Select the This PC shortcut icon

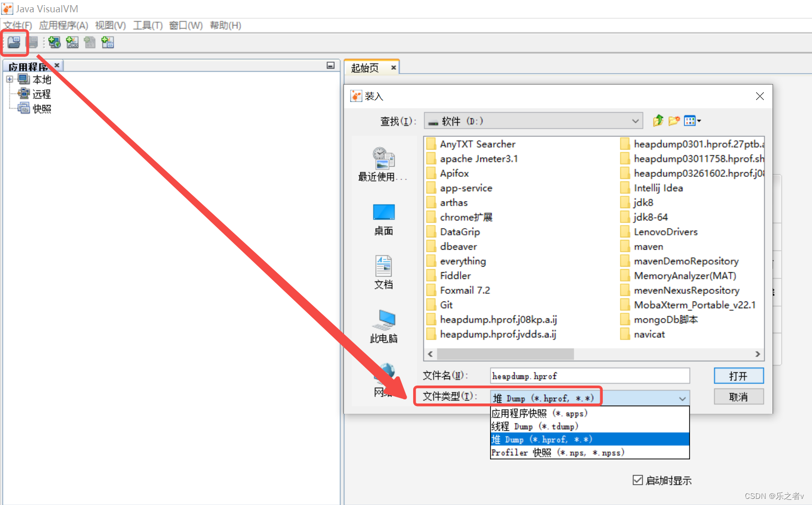click(383, 326)
